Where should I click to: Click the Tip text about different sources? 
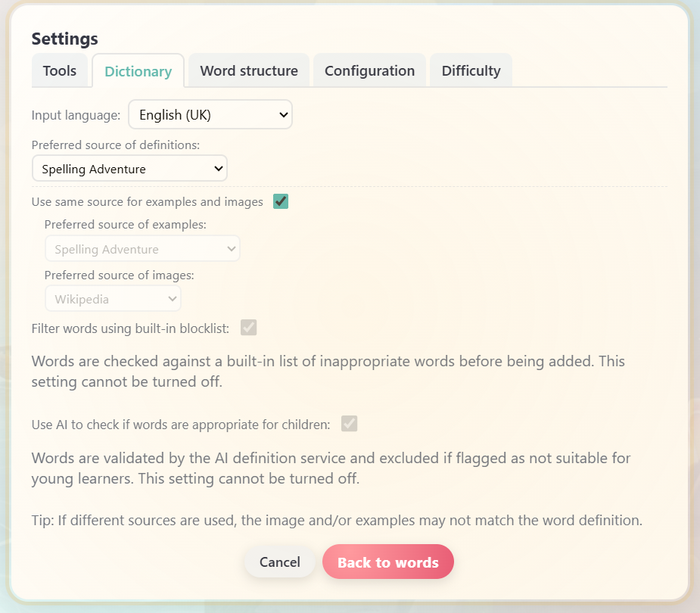(x=337, y=520)
